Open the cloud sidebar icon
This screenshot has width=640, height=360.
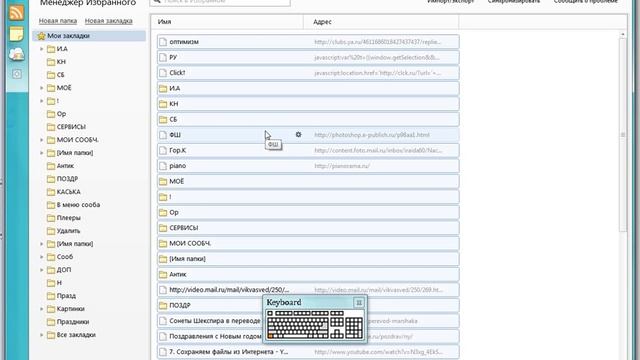tap(17, 54)
